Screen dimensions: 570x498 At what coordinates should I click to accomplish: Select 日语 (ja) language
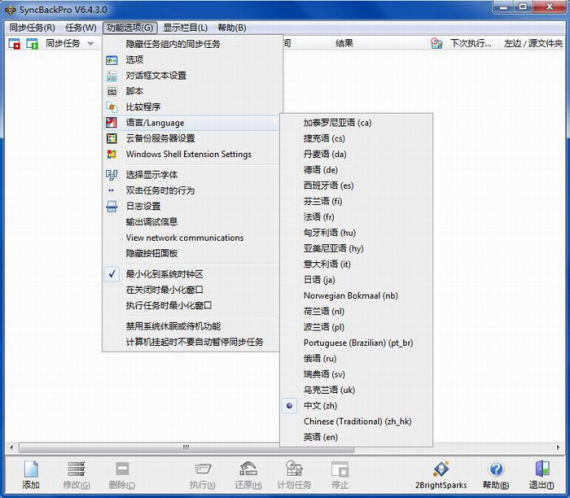(x=357, y=280)
